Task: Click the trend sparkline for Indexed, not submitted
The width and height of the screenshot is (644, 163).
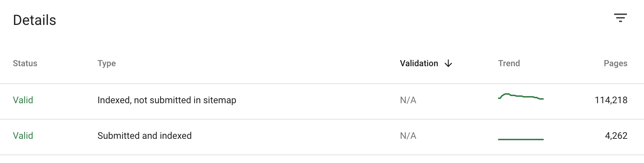Action: click(521, 97)
